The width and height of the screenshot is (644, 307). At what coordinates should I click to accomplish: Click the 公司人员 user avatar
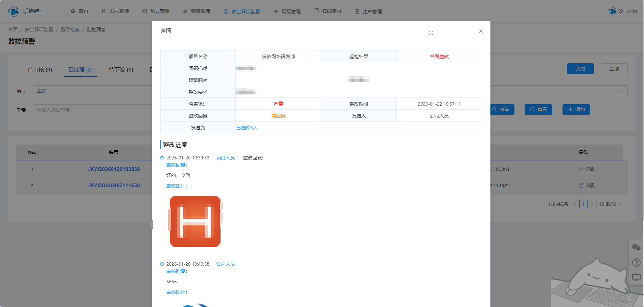coord(612,11)
